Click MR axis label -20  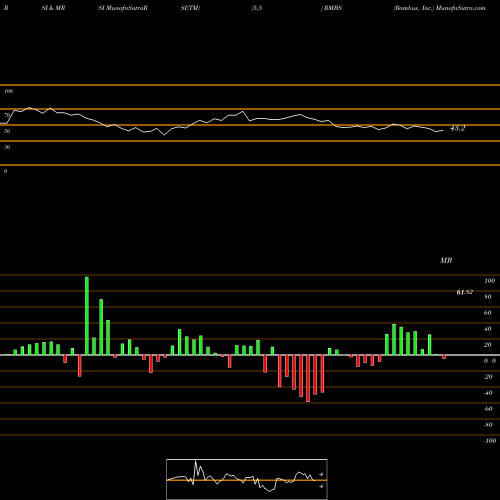coord(488,377)
